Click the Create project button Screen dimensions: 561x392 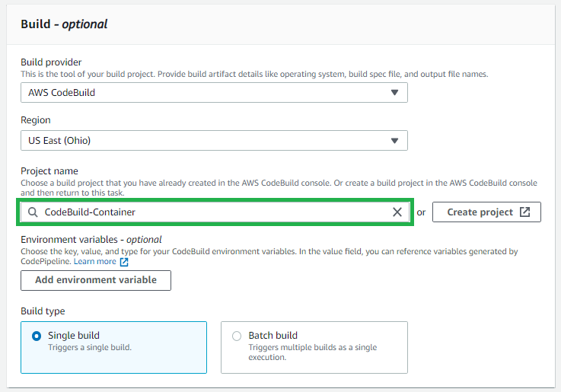coord(486,212)
